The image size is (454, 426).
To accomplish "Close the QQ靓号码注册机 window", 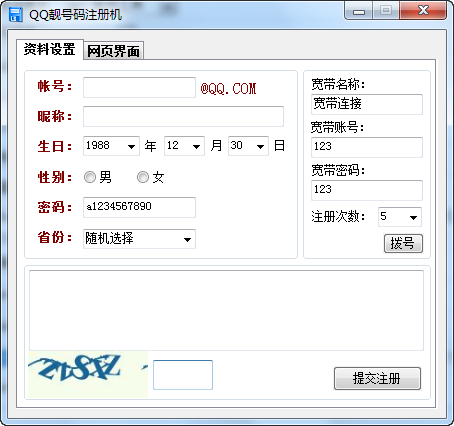I will pos(423,10).
